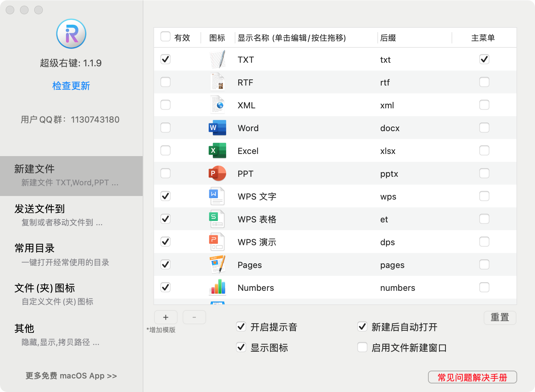Open the 常见问题解决手册 button
Screen dimensions: 535x392
473,377
